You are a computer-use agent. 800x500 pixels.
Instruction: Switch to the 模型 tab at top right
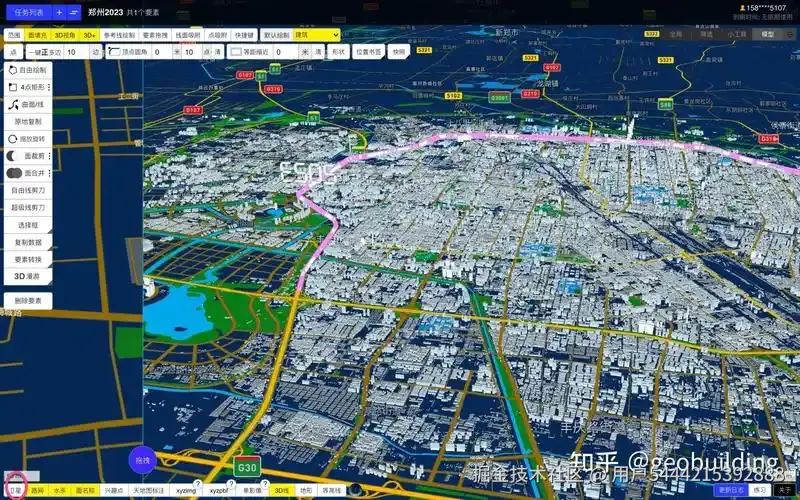[768, 34]
